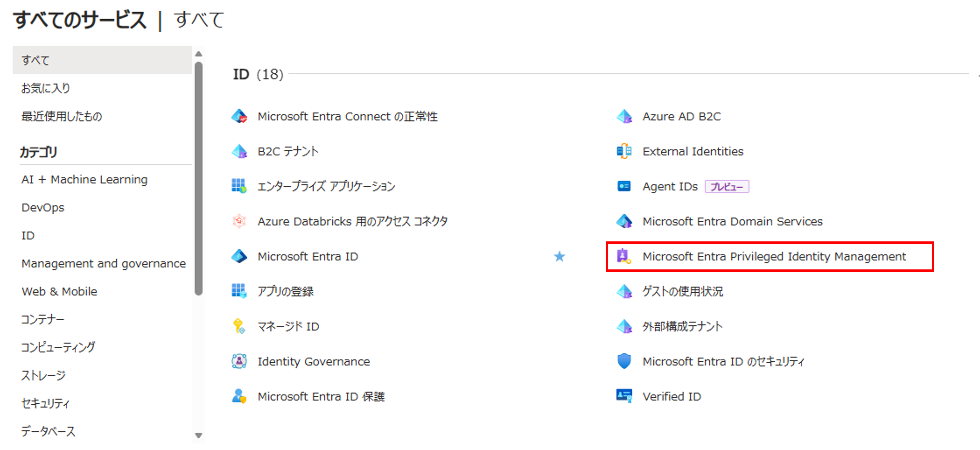Open Verified ID service link
This screenshot has width=980, height=450.
(x=672, y=396)
